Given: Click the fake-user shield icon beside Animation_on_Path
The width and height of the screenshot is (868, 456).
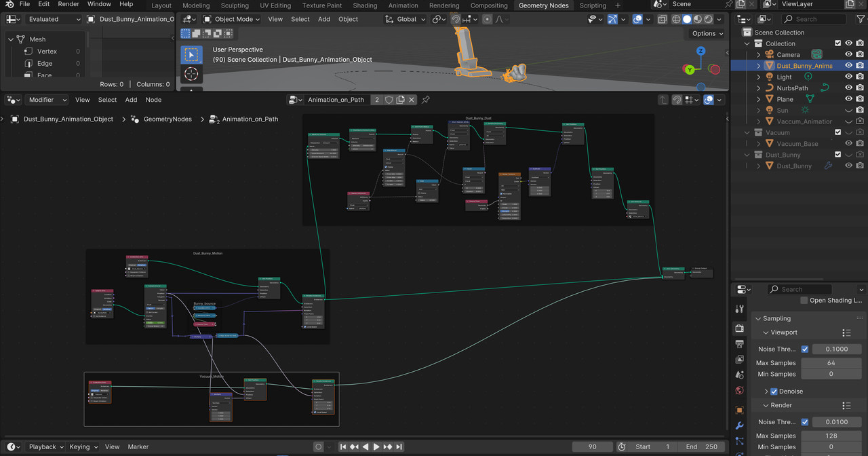Looking at the screenshot, I should (x=389, y=99).
